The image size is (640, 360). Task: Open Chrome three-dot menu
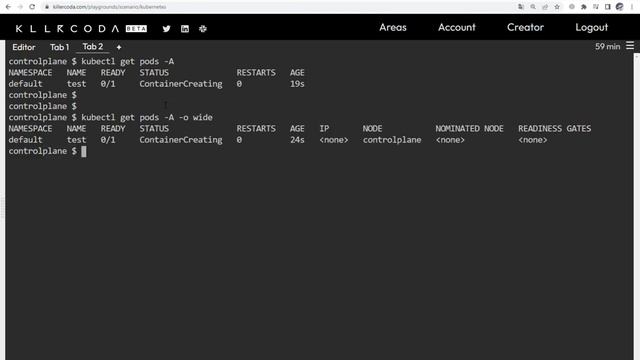(x=632, y=7)
